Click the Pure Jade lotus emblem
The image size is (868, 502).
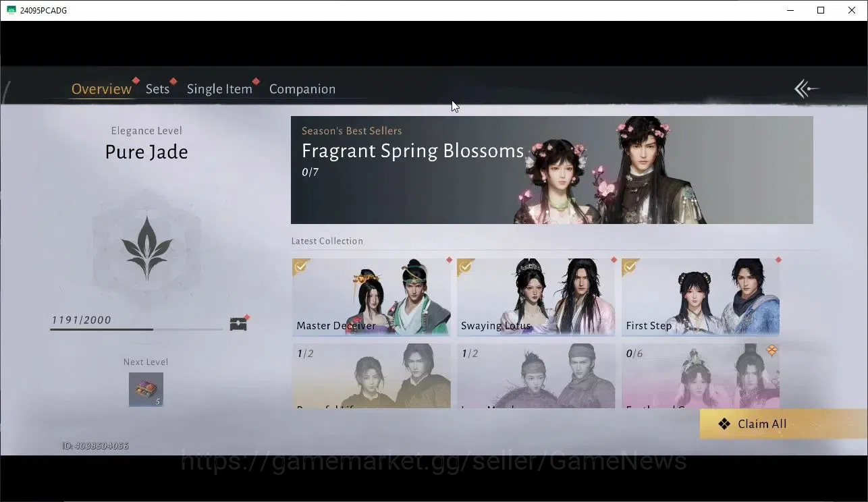click(x=146, y=248)
